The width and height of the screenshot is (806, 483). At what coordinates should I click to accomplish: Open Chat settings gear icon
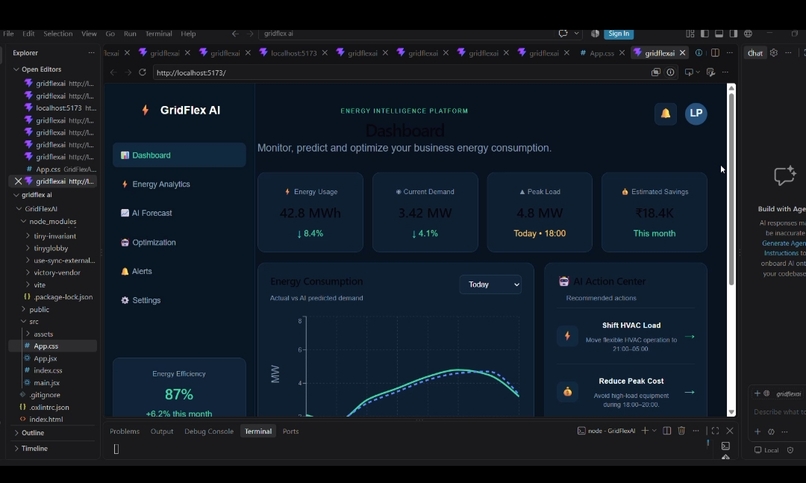(x=774, y=52)
